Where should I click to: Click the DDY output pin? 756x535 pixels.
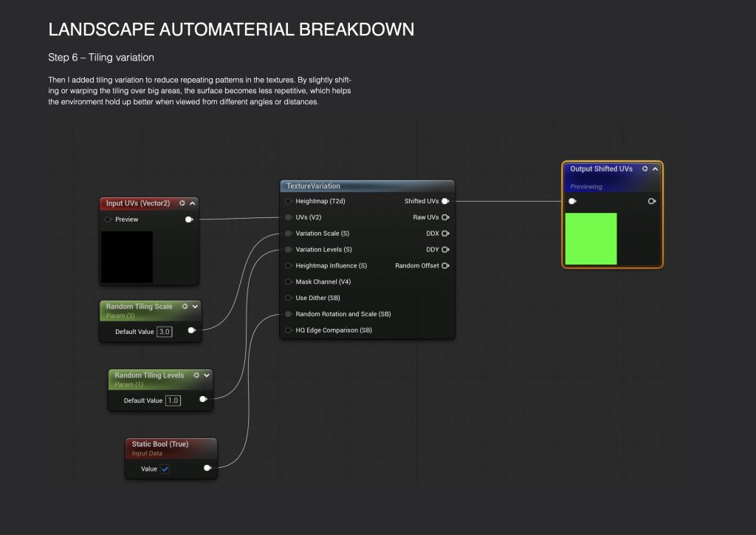(445, 250)
